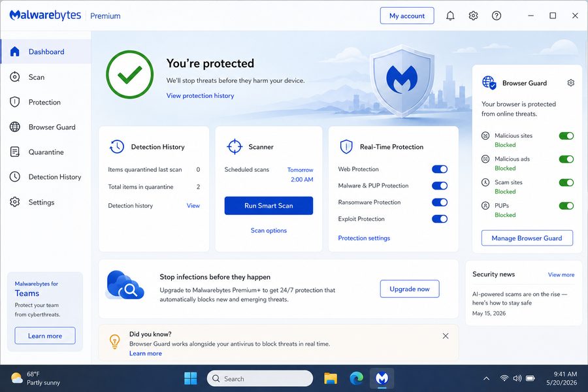
Task: Open Protection settings link
Action: (364, 238)
